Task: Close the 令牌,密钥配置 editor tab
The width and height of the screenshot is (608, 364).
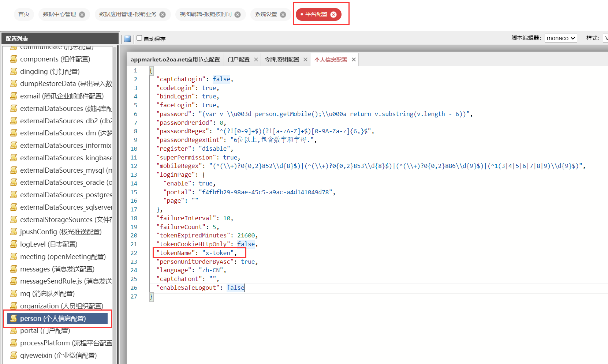Action: click(x=305, y=60)
